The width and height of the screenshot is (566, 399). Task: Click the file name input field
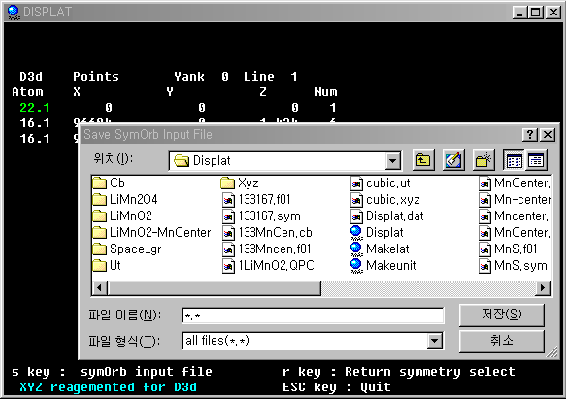coord(313,316)
